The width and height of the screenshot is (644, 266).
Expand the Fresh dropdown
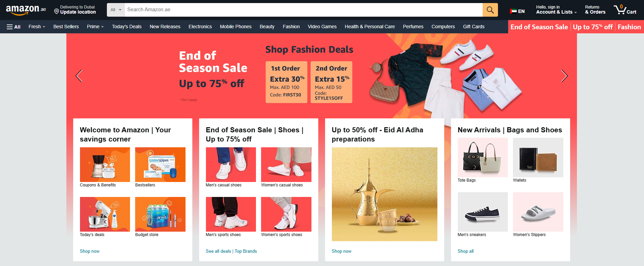point(37,27)
